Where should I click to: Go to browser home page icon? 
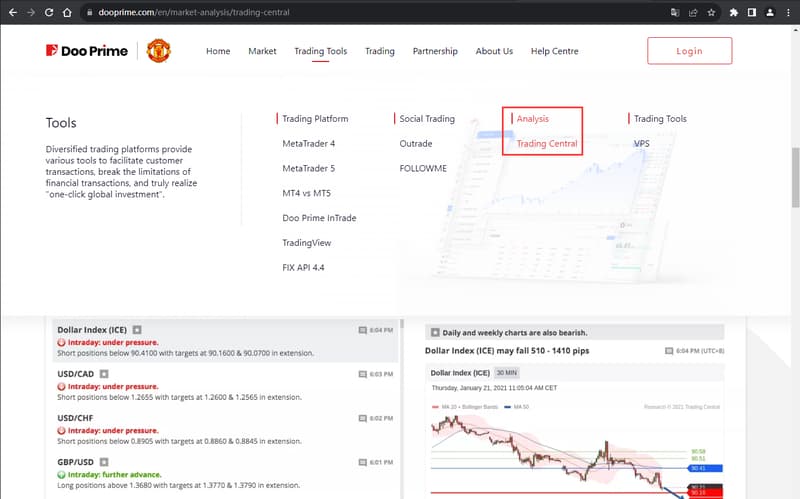pos(66,13)
